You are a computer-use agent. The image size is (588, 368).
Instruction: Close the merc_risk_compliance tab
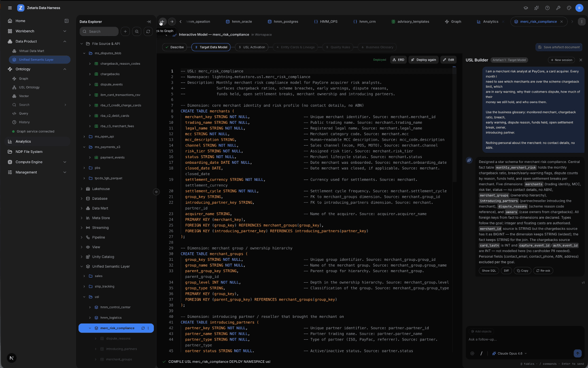click(561, 21)
